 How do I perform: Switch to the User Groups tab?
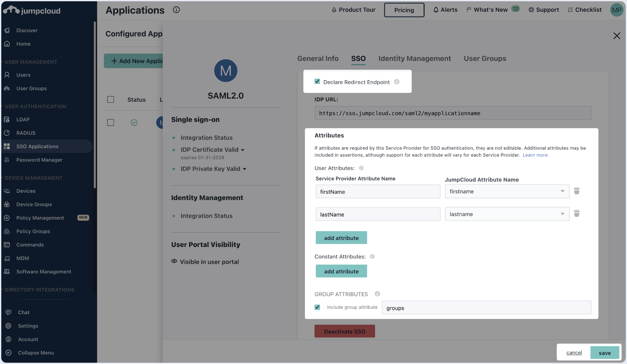tap(485, 59)
